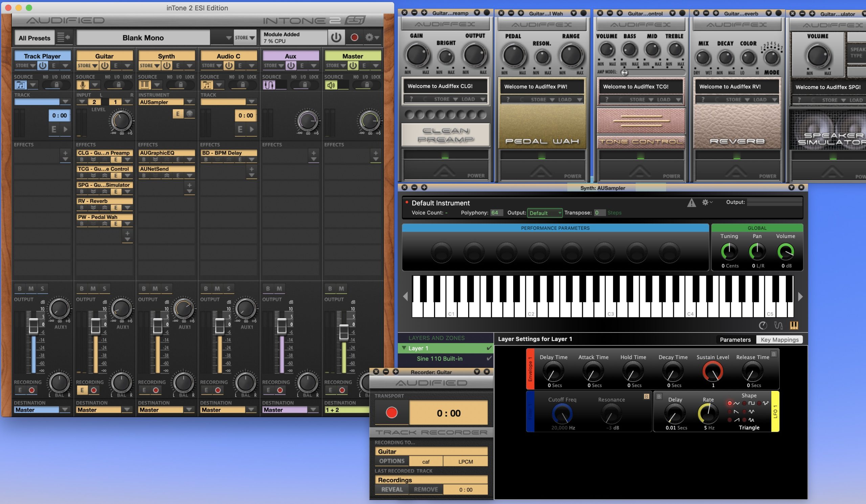
Task: Select the Master channel title
Action: (x=352, y=56)
